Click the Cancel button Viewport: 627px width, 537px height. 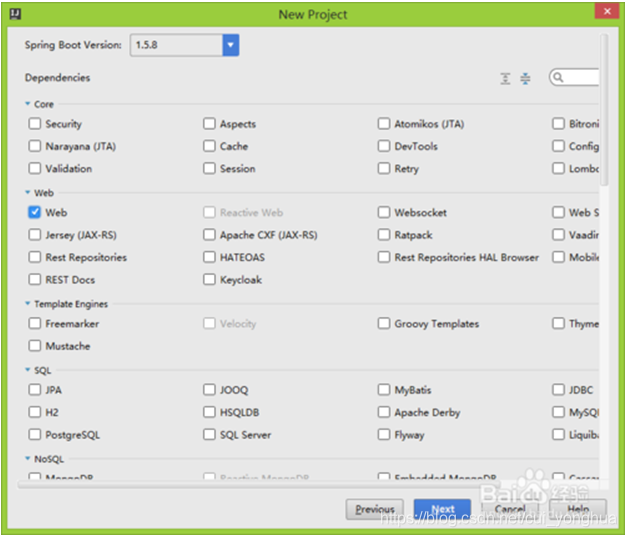click(510, 509)
